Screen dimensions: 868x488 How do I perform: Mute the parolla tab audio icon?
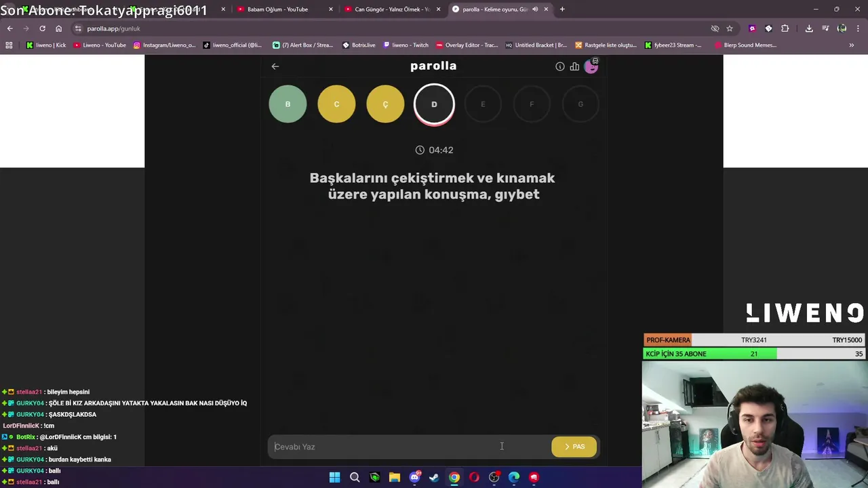coord(535,9)
